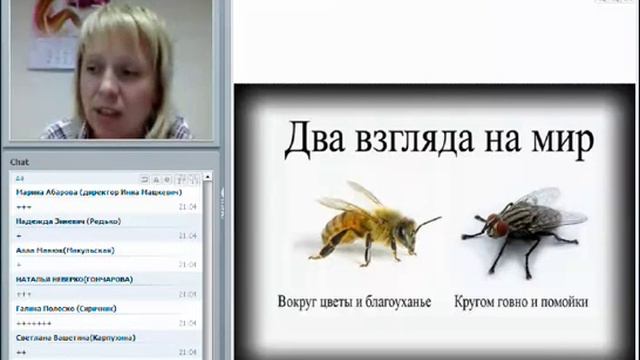Click the fly image on the slide
Screen dimensions: 640x360
(x=524, y=233)
